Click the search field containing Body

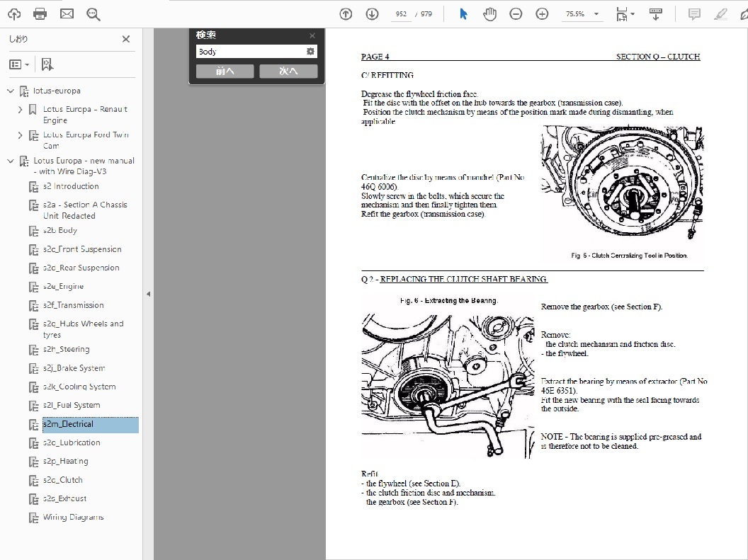pyautogui.click(x=251, y=52)
